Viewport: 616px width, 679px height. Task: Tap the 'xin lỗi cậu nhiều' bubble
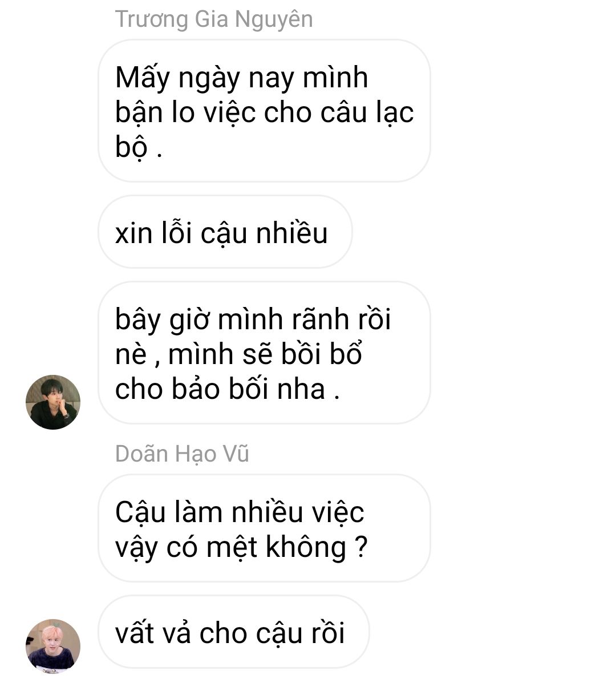225,232
